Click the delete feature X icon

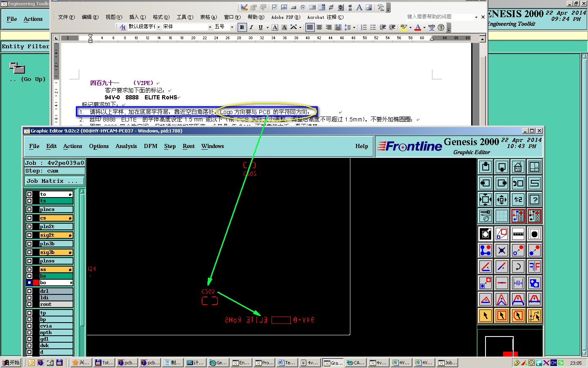pyautogui.click(x=502, y=250)
